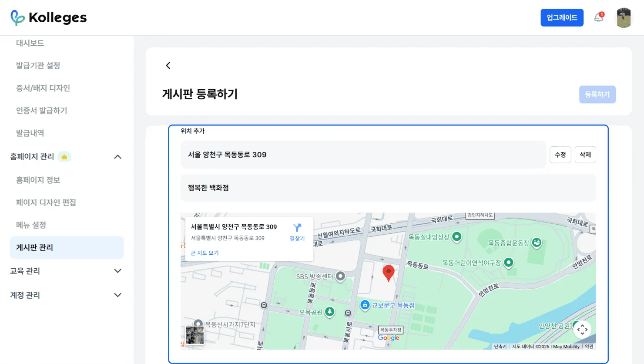Viewport: 644px width, 364px height.
Task: Click the 등록하기 button
Action: [x=597, y=94]
